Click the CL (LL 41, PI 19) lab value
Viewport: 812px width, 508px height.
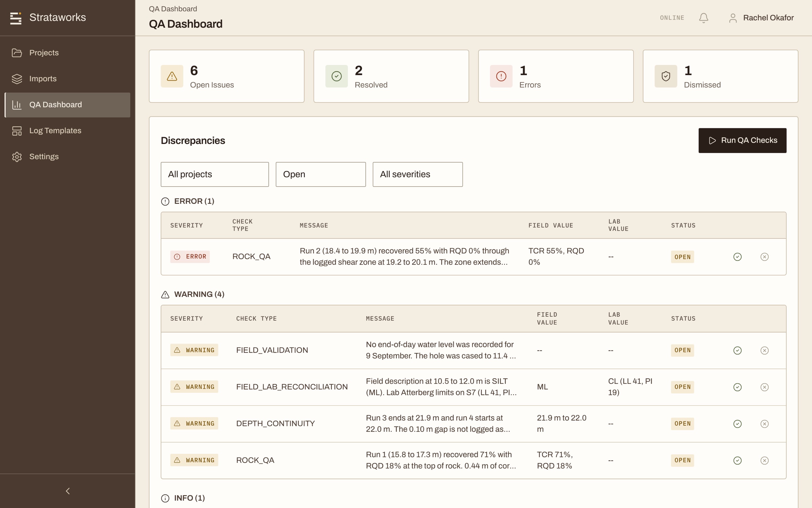point(630,387)
